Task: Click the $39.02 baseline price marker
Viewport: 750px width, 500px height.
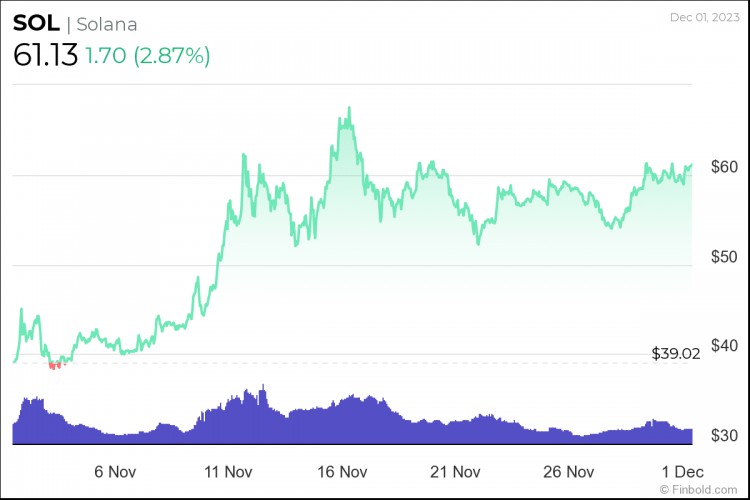Action: point(676,354)
